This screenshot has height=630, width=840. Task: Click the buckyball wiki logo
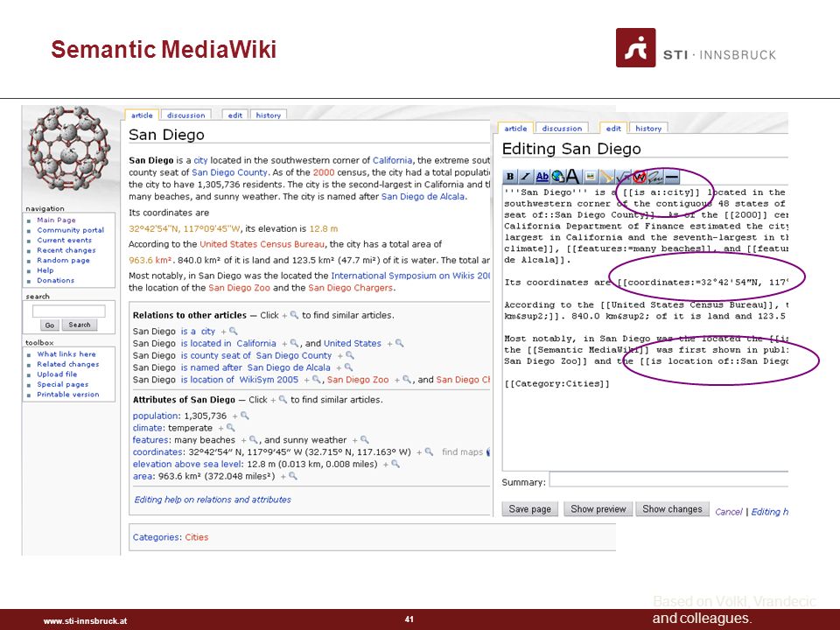[x=68, y=149]
